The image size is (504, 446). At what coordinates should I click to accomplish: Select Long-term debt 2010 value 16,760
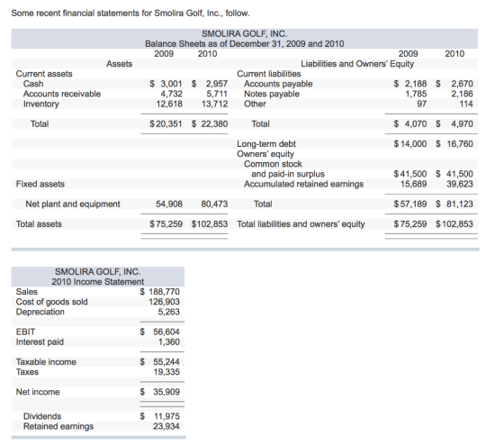coord(460,144)
